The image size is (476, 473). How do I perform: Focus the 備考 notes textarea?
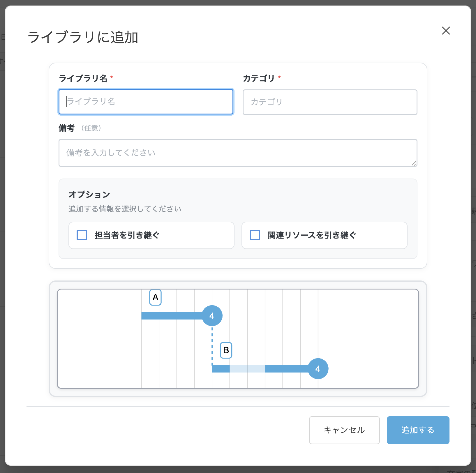(x=237, y=153)
